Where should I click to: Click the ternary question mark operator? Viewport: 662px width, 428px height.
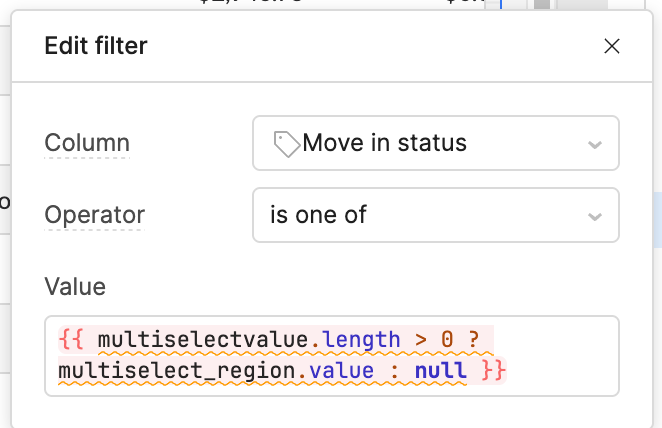[474, 339]
